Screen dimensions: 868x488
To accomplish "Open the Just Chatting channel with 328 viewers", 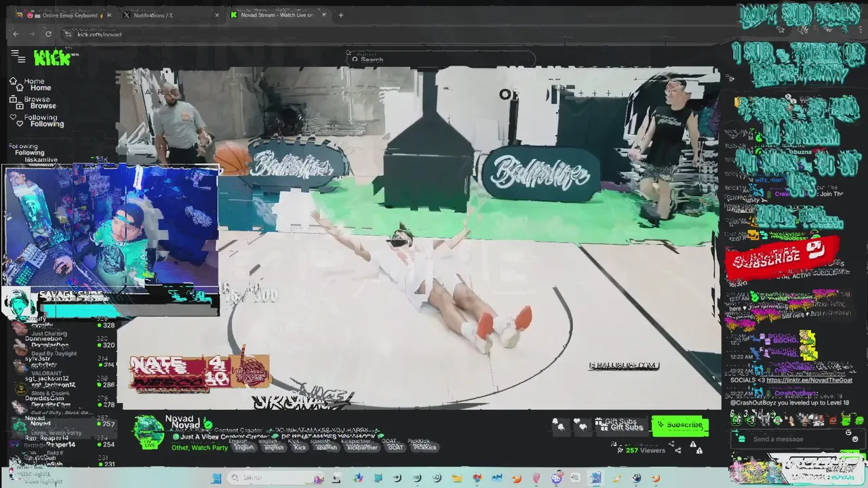I will pos(64,327).
